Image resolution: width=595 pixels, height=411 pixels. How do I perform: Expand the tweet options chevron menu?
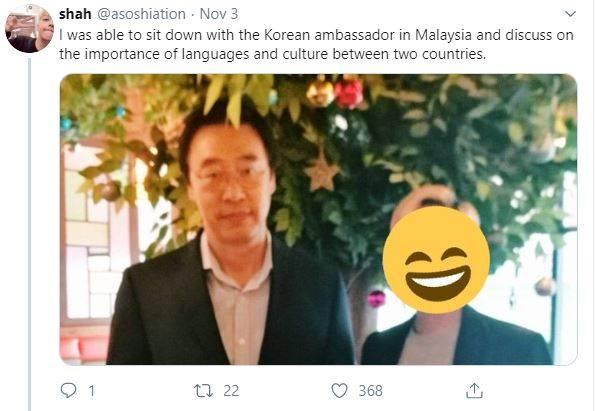pyautogui.click(x=570, y=14)
